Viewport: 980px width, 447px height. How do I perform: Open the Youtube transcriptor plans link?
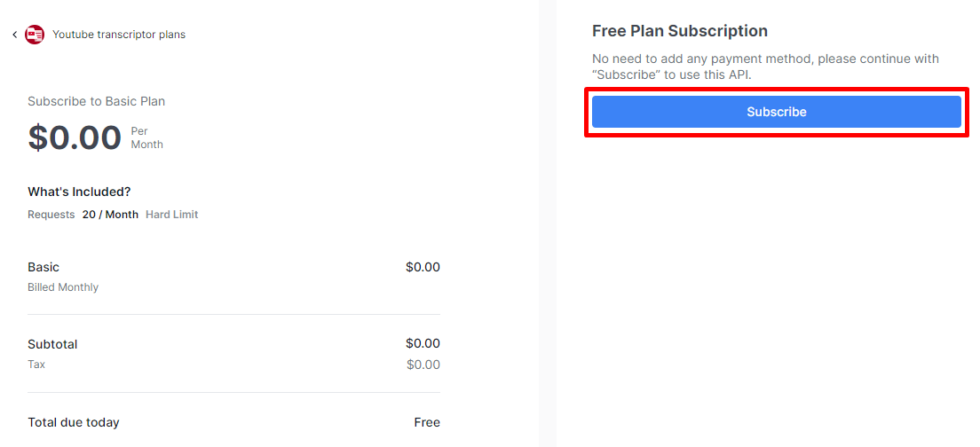119,35
